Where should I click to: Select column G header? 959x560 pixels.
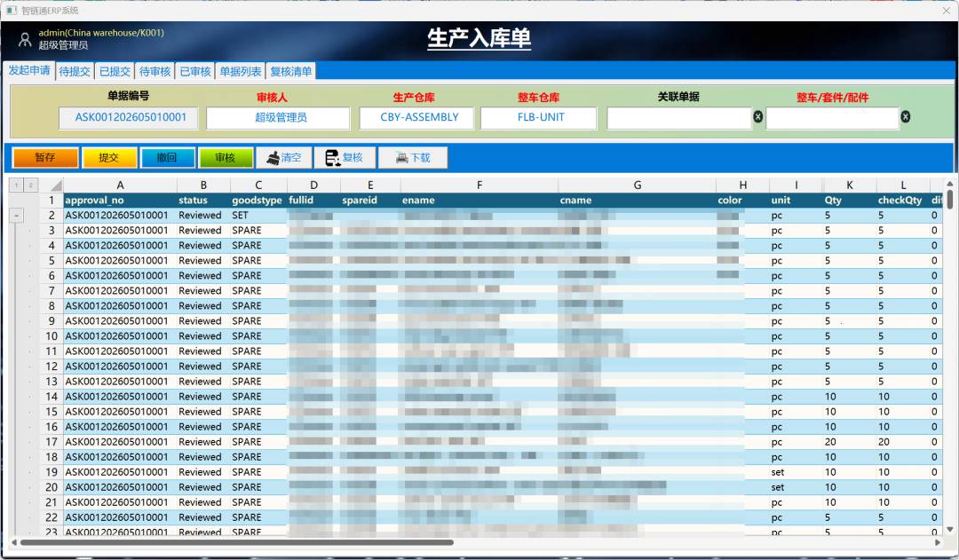pos(638,185)
